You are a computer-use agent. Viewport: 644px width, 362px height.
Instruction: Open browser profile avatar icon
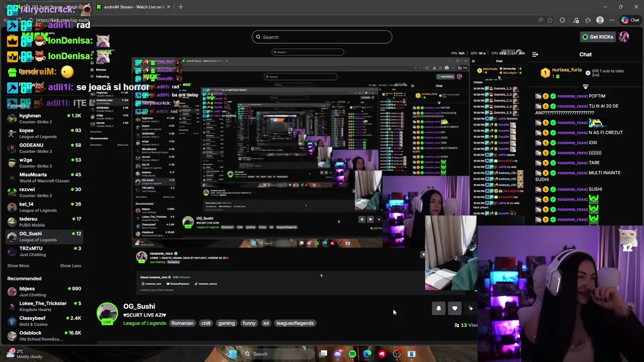coord(600,20)
